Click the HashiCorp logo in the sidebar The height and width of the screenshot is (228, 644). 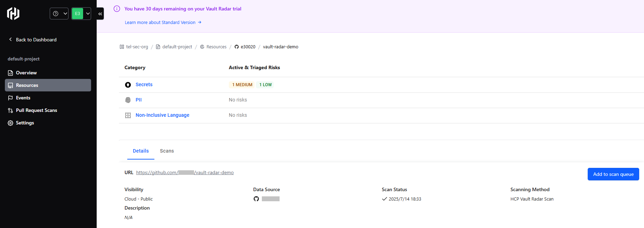(x=13, y=14)
